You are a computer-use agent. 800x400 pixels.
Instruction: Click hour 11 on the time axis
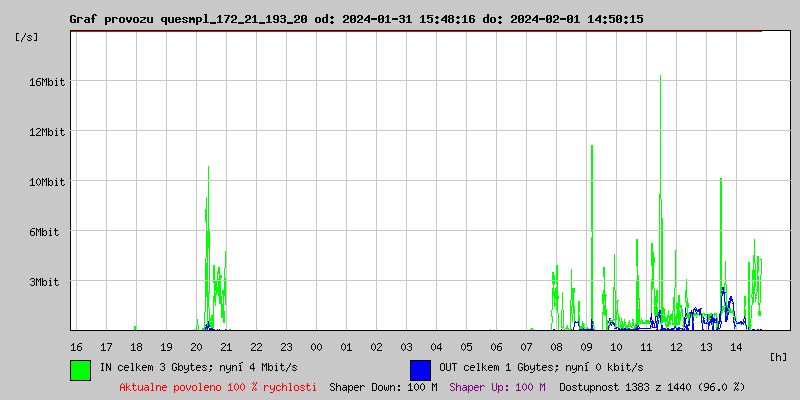(x=646, y=346)
